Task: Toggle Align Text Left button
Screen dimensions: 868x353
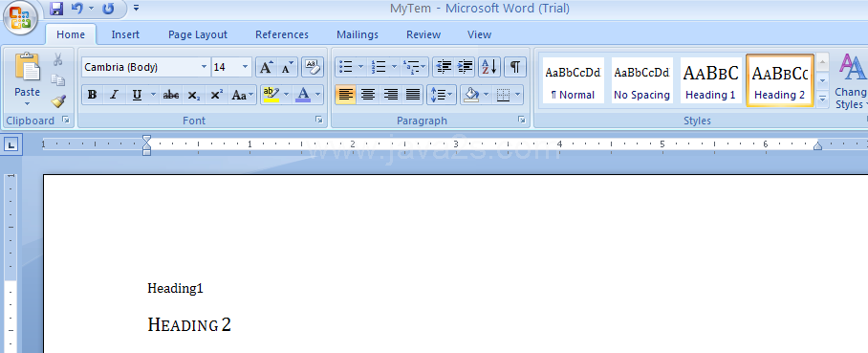Action: pyautogui.click(x=345, y=94)
